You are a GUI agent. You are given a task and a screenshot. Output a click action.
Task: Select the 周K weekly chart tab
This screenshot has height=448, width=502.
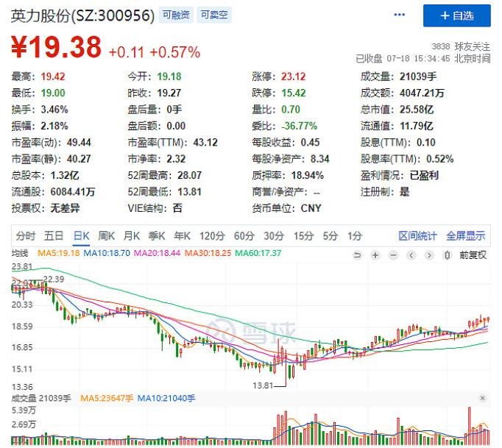point(106,236)
